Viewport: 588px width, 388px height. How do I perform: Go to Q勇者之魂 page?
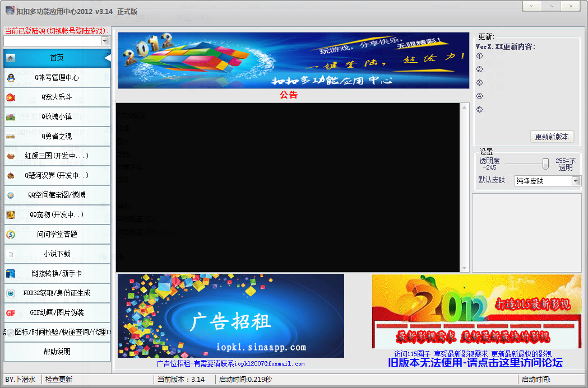57,136
